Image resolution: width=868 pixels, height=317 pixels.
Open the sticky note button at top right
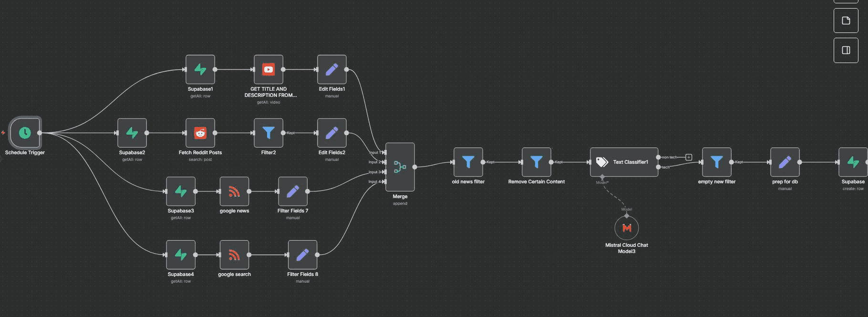coord(846,21)
